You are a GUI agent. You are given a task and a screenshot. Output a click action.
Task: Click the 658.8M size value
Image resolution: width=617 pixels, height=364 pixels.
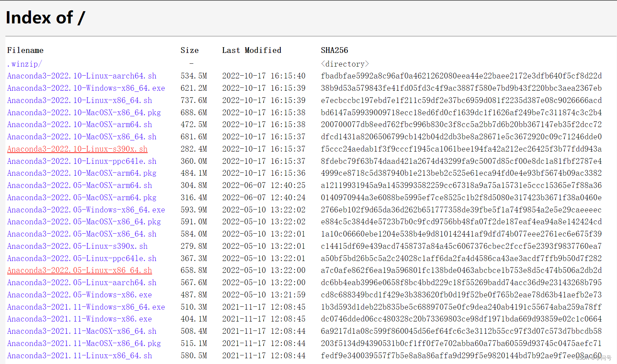[x=194, y=270]
